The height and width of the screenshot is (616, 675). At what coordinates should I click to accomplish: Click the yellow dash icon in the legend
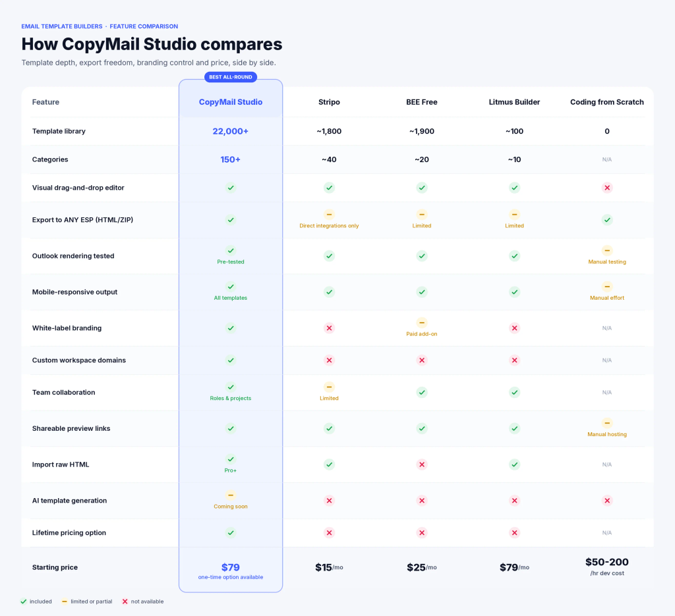tap(64, 602)
